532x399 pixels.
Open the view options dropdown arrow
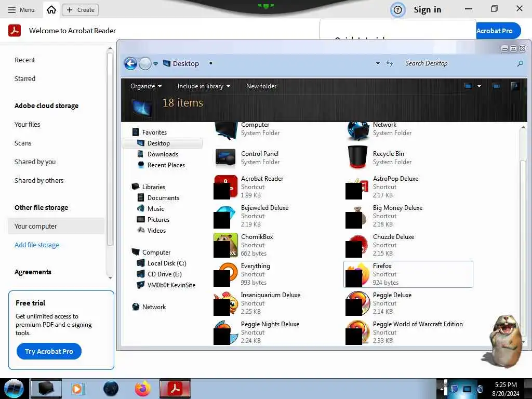click(x=479, y=86)
